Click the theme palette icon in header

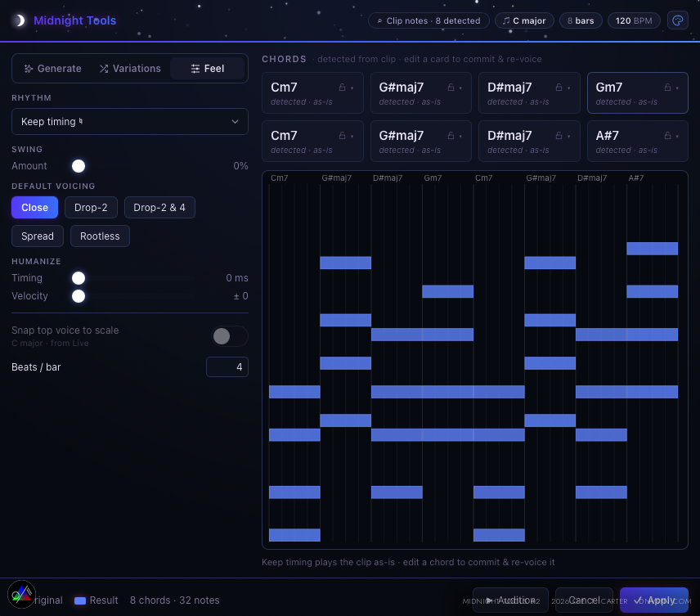click(677, 20)
